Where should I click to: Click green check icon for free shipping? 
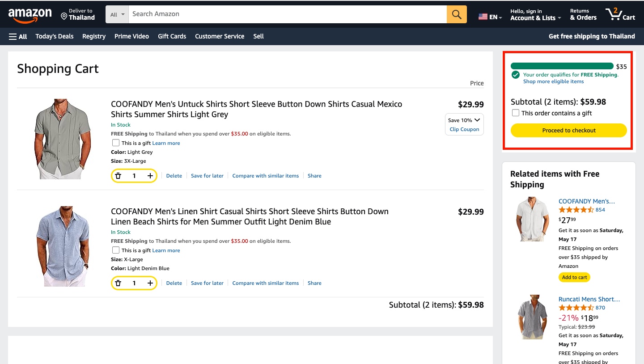(516, 75)
